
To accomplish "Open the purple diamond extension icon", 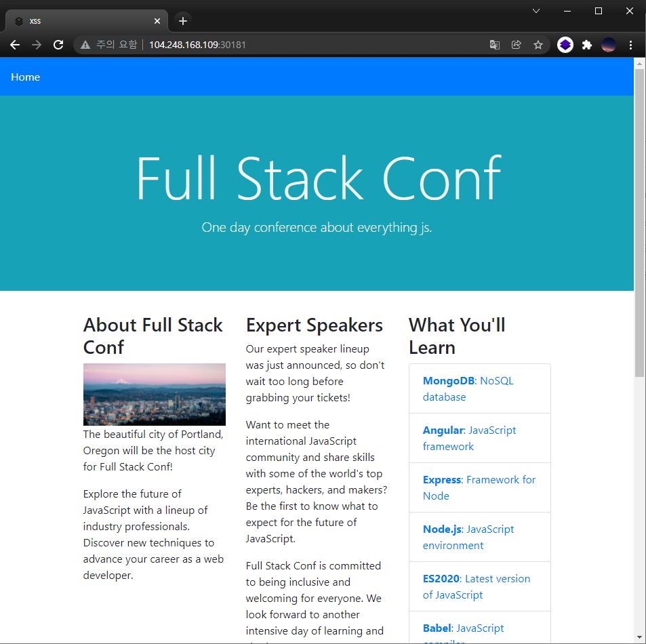I will coord(565,45).
